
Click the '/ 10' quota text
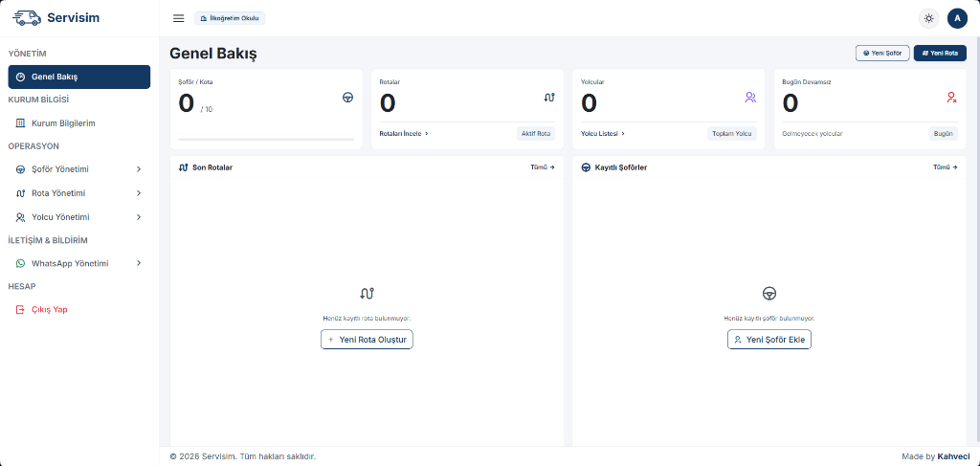[207, 109]
